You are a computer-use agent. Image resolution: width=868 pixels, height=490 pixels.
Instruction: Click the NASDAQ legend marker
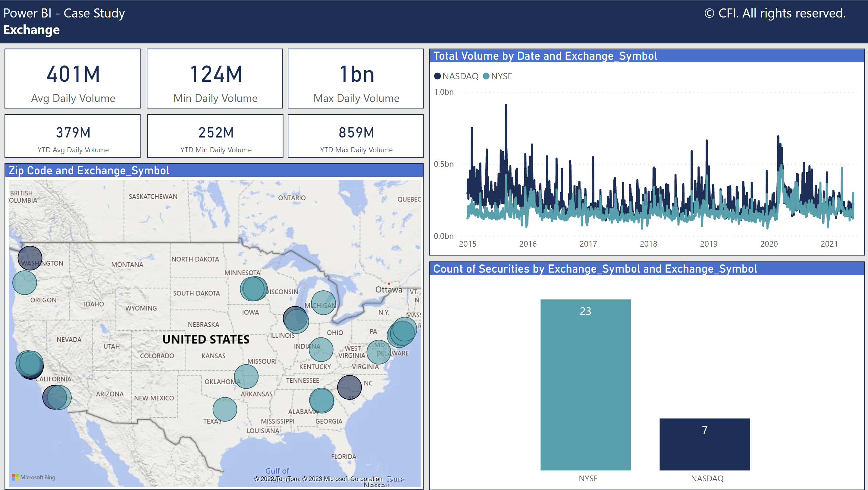click(x=437, y=76)
